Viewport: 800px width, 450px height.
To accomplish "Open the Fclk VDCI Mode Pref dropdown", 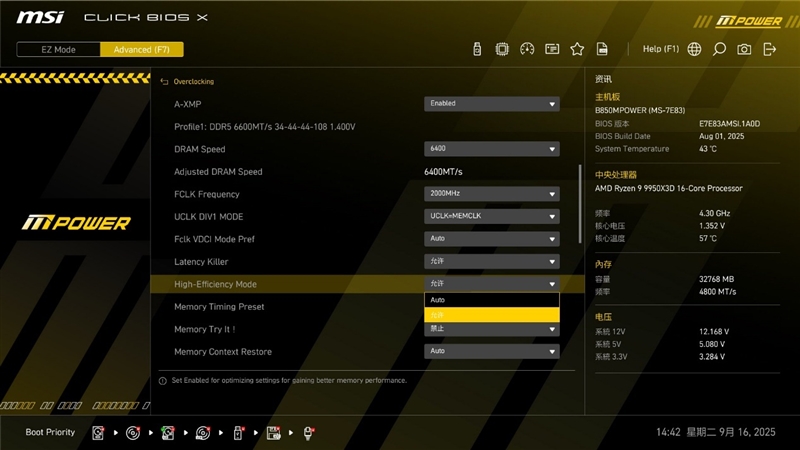I will click(x=492, y=238).
